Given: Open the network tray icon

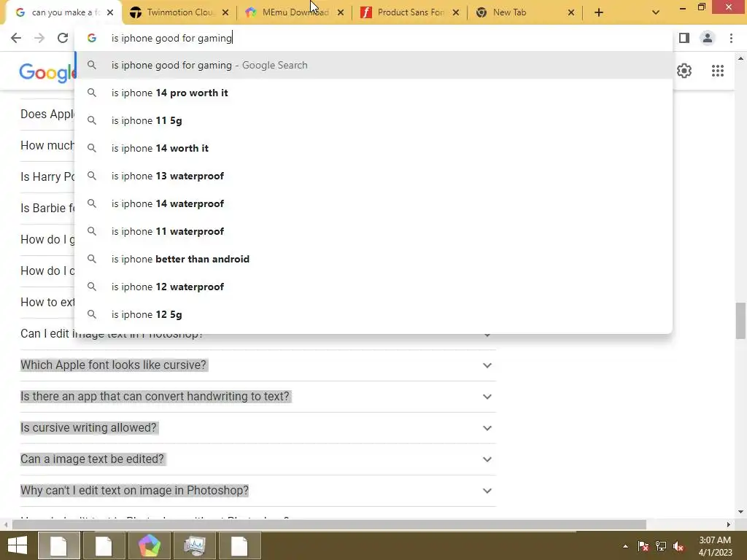Looking at the screenshot, I should [661, 546].
